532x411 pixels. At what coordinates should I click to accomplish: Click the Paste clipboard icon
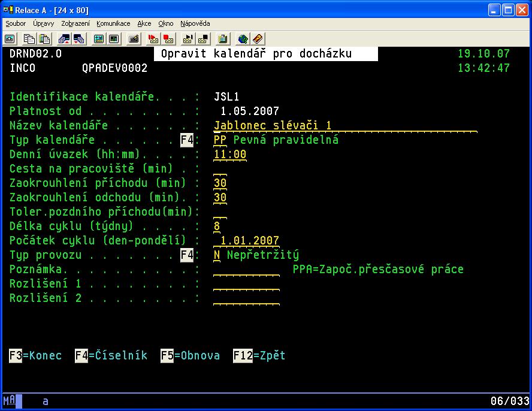coord(44,38)
